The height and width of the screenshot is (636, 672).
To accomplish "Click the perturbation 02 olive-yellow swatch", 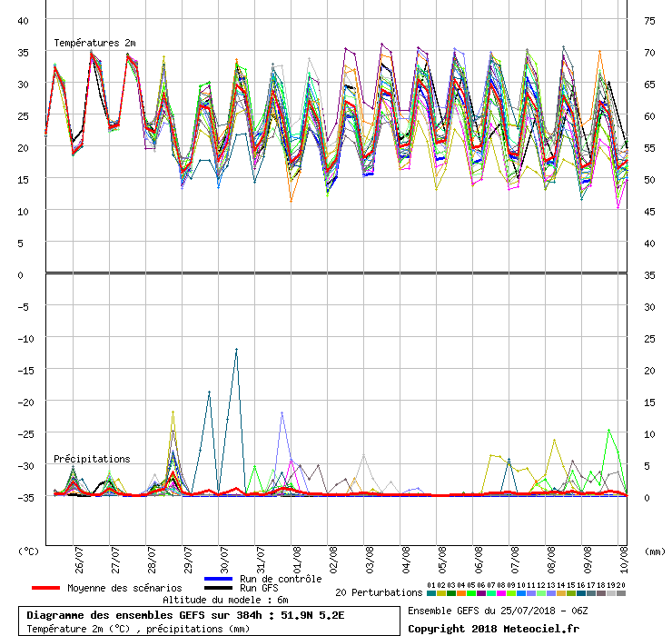I will pos(441,593).
